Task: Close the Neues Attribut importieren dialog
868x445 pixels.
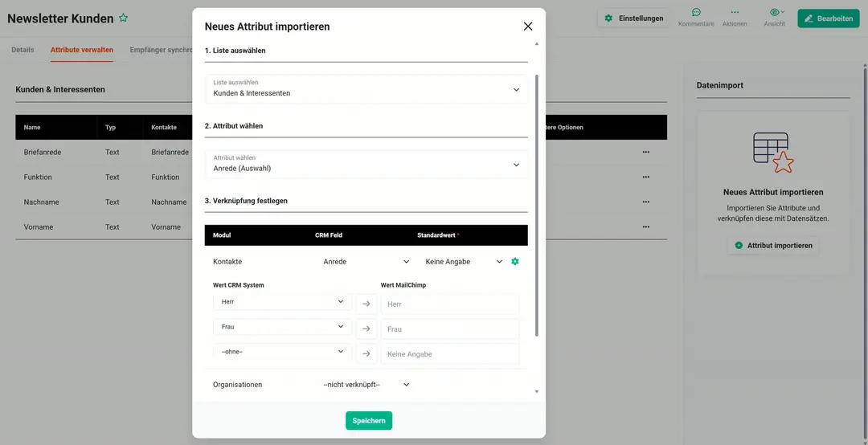Action: pyautogui.click(x=527, y=26)
